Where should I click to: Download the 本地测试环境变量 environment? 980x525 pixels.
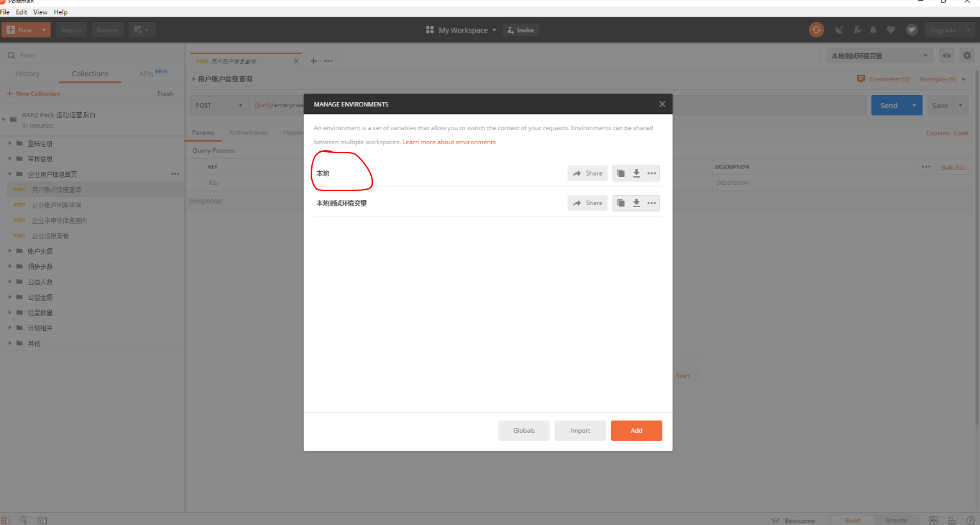coord(635,203)
